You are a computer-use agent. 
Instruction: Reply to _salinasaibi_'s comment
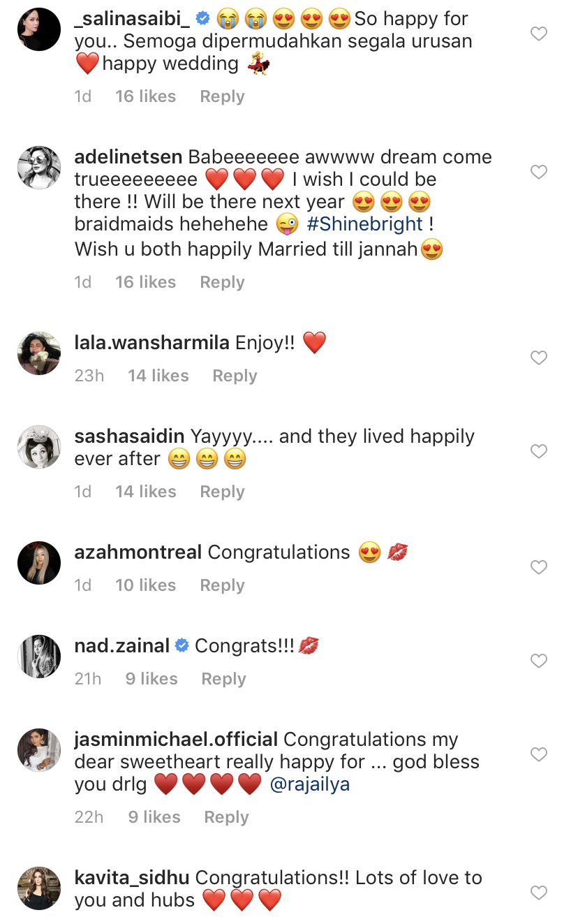(x=222, y=96)
